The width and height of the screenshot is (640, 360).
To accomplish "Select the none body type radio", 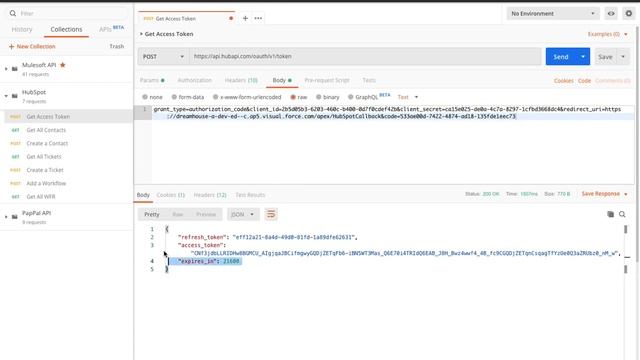I will 145,97.
